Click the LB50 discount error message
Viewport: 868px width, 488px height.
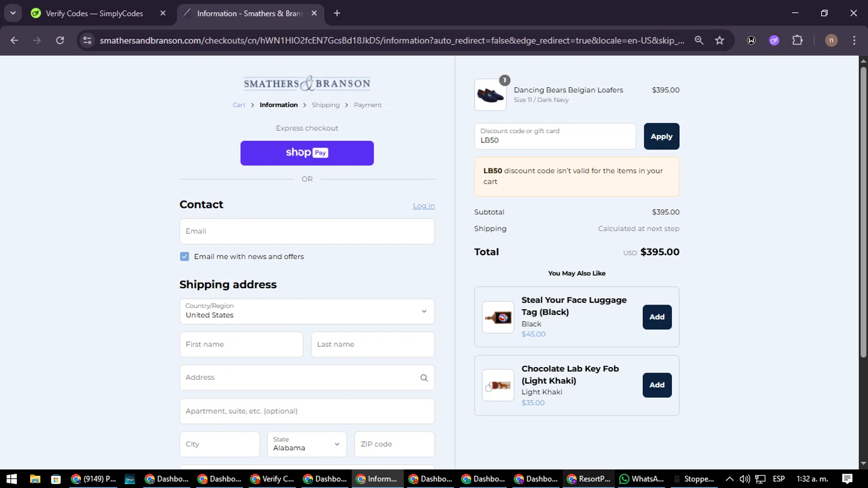577,177
